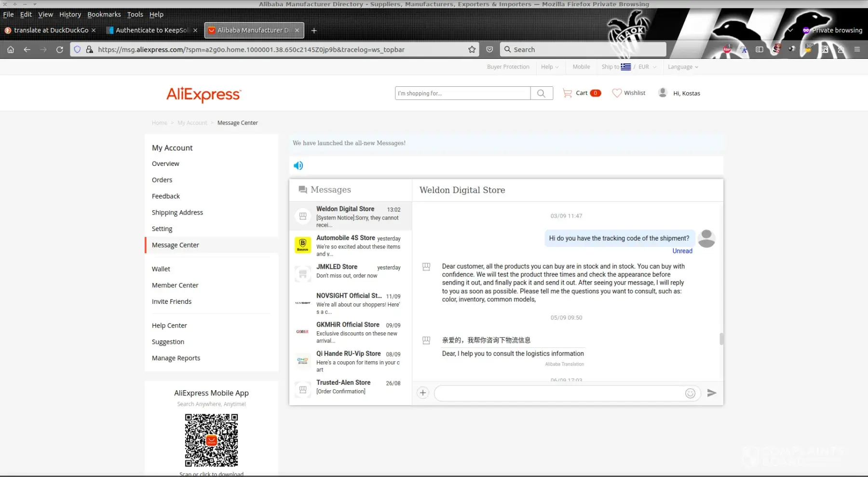Click the search magnifier button
Image resolution: width=868 pixels, height=477 pixels.
pyautogui.click(x=542, y=94)
